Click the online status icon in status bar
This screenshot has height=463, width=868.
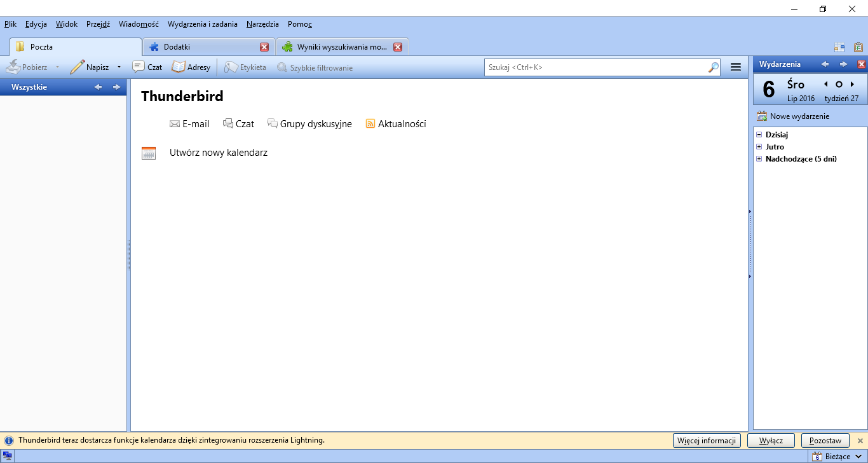point(7,456)
